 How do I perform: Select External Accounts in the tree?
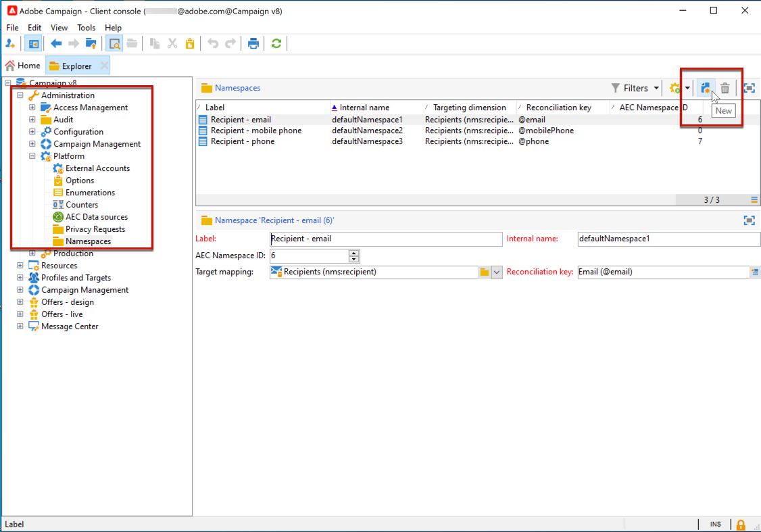(x=97, y=168)
